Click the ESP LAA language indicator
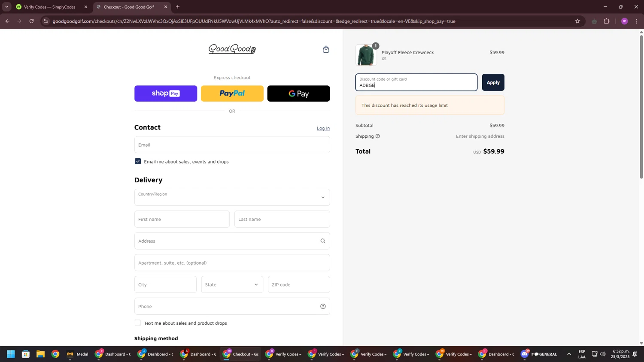Image resolution: width=644 pixels, height=362 pixels. (x=582, y=354)
